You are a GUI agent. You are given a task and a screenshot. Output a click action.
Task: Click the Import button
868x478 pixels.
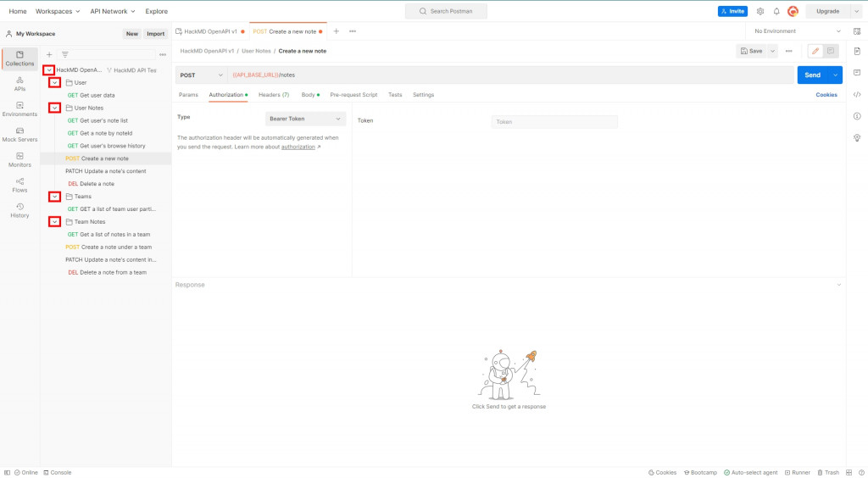click(156, 34)
